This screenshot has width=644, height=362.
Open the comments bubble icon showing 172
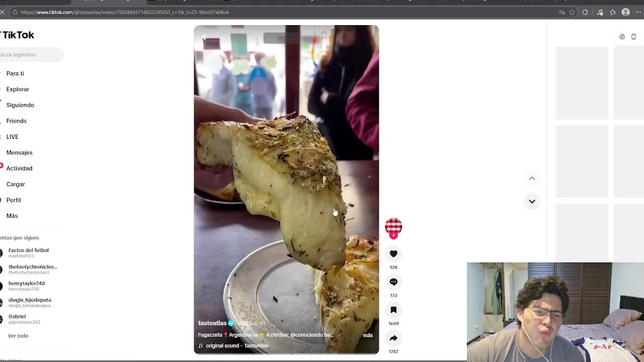click(393, 282)
